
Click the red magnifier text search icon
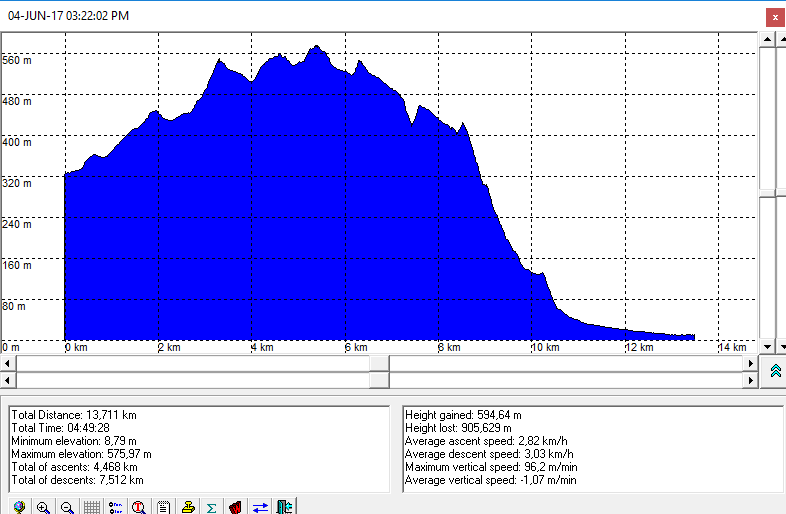139,507
